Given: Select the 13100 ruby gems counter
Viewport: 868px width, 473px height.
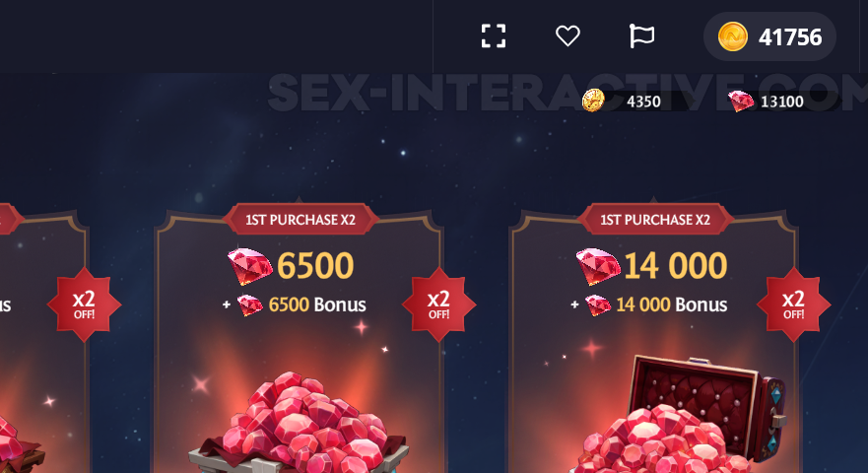Looking at the screenshot, I should click(784, 101).
